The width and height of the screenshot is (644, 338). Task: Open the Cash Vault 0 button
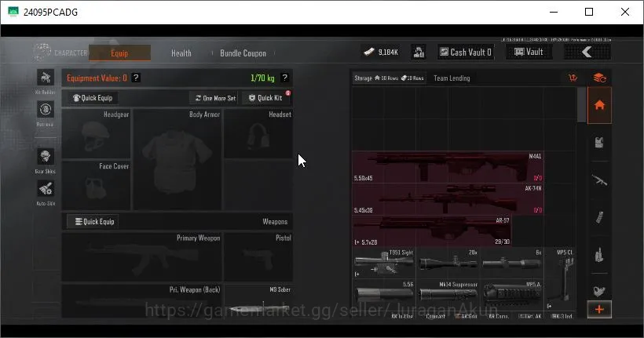(466, 52)
